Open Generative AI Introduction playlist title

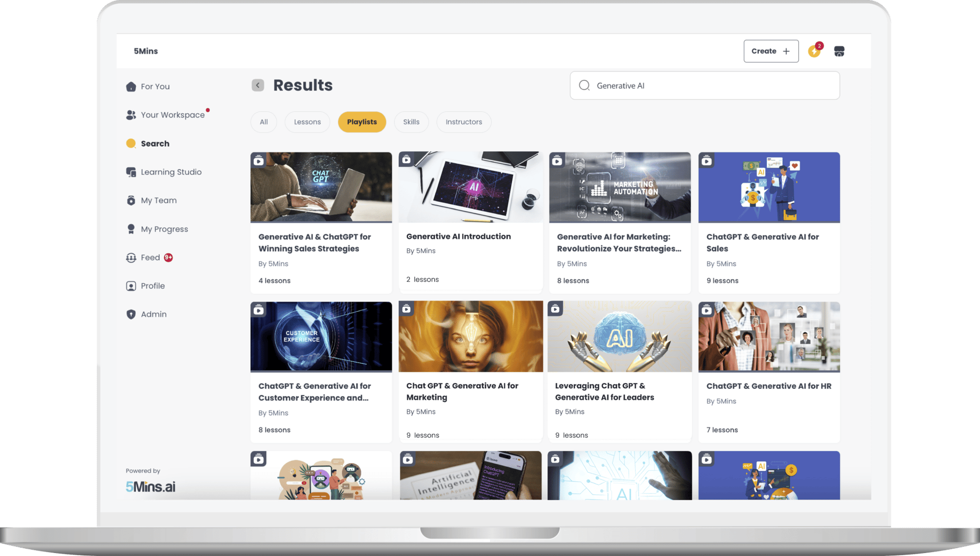[458, 236]
